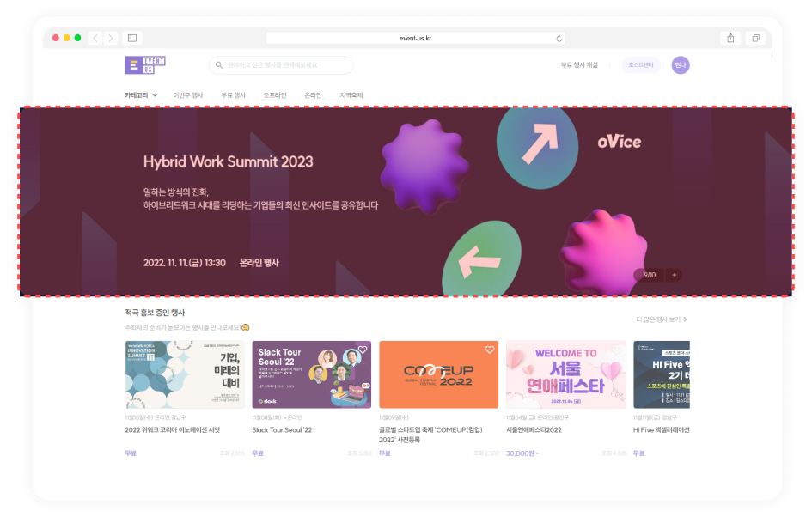Select the 이번주 행사 tab
812x517 pixels.
[x=188, y=95]
